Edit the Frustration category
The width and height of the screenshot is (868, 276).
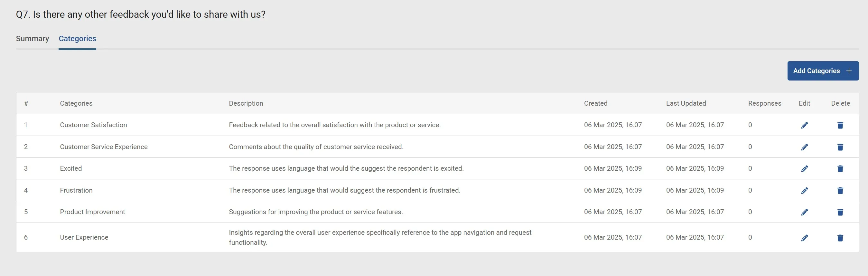[804, 191]
